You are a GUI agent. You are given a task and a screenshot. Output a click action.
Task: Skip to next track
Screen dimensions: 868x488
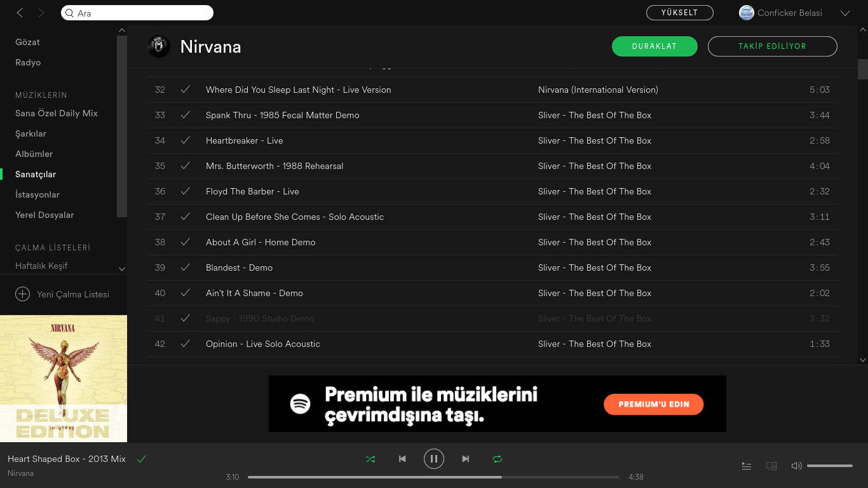click(466, 459)
